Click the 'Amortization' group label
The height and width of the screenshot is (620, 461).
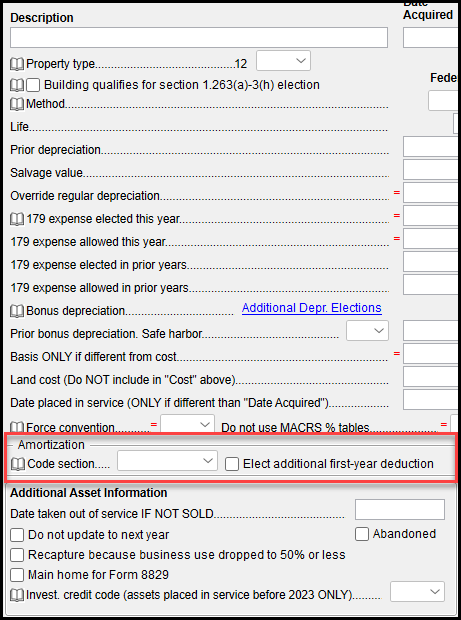coord(51,445)
